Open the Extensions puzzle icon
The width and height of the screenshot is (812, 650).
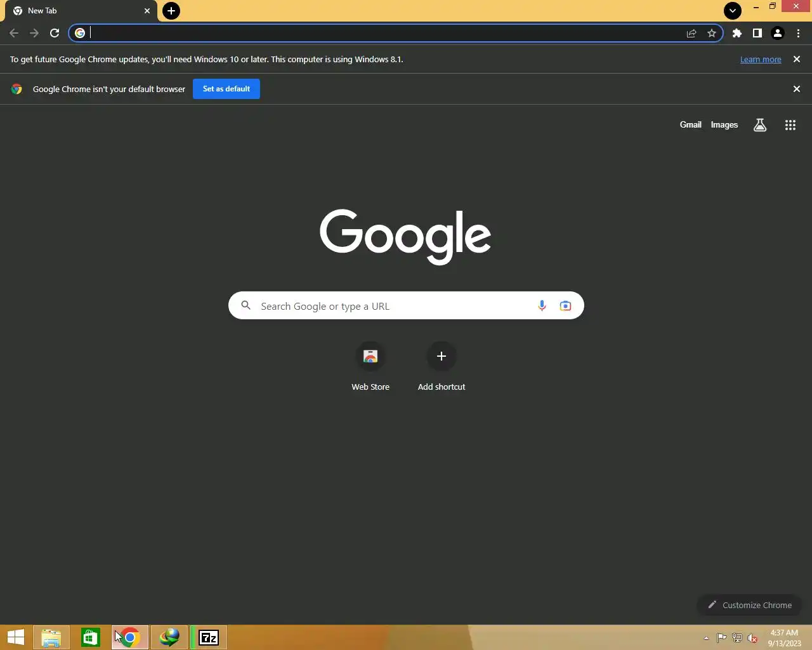pos(737,33)
